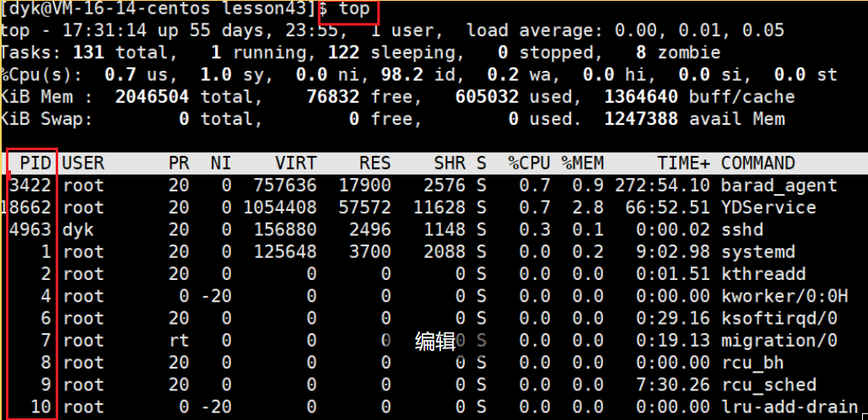Image resolution: width=868 pixels, height=420 pixels.
Task: Select the RES column header
Action: coord(375,163)
